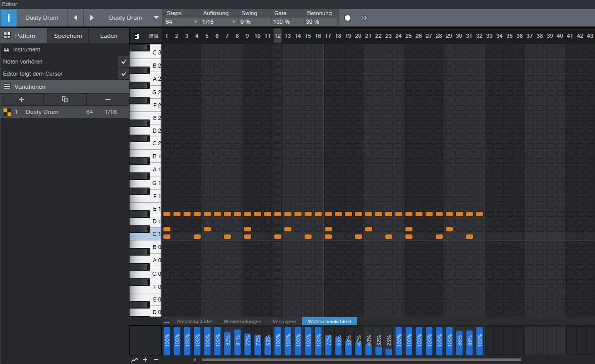
Task: Switch to the Wahrscheinlichkeit tab
Action: click(329, 321)
